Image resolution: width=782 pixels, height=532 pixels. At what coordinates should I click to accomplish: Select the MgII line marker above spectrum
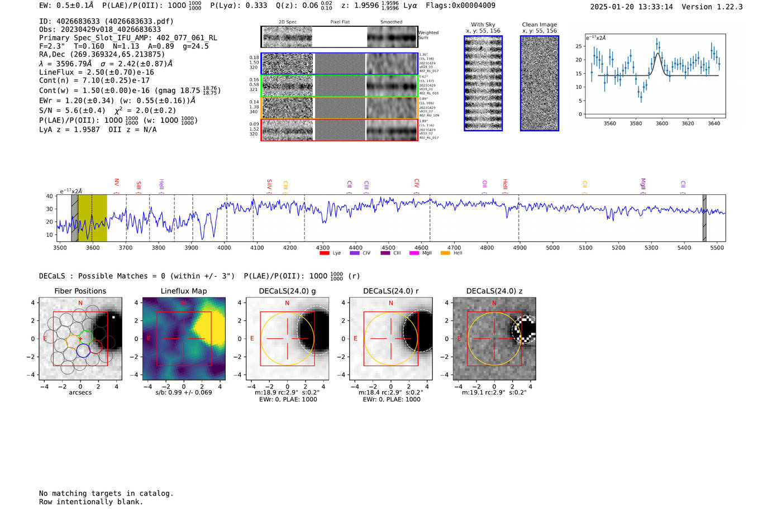point(643,186)
